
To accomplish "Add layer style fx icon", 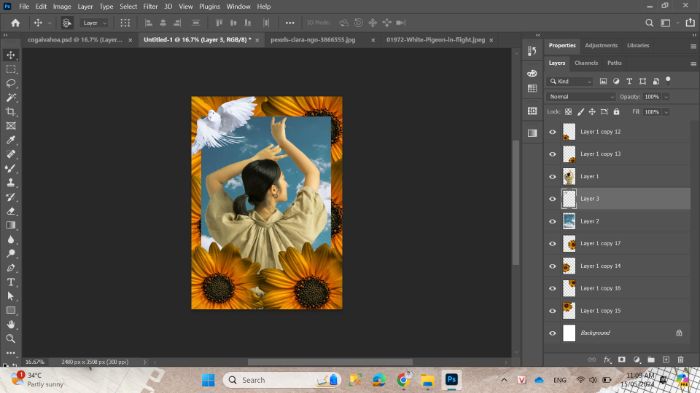I will 607,360.
